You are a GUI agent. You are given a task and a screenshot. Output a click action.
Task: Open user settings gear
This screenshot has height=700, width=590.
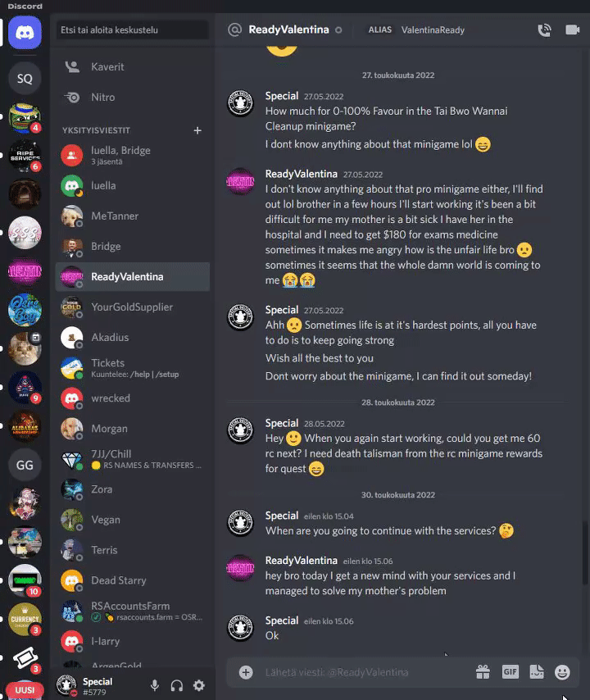[199, 685]
